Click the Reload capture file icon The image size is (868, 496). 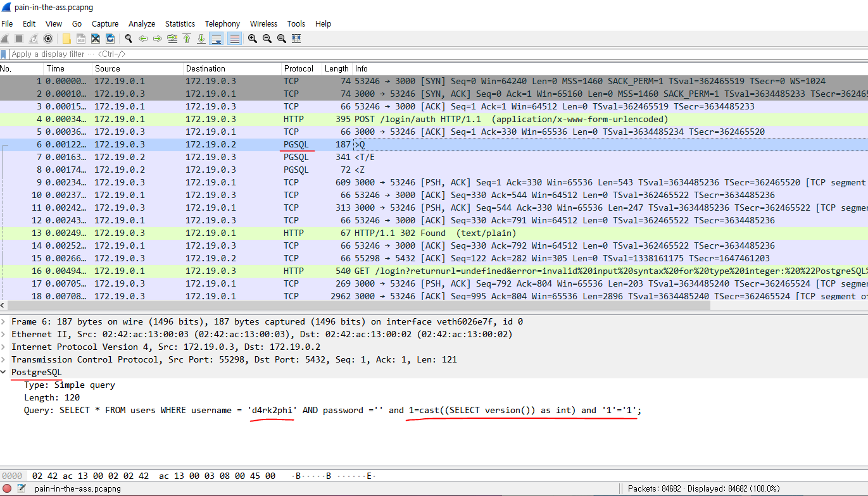coord(110,39)
